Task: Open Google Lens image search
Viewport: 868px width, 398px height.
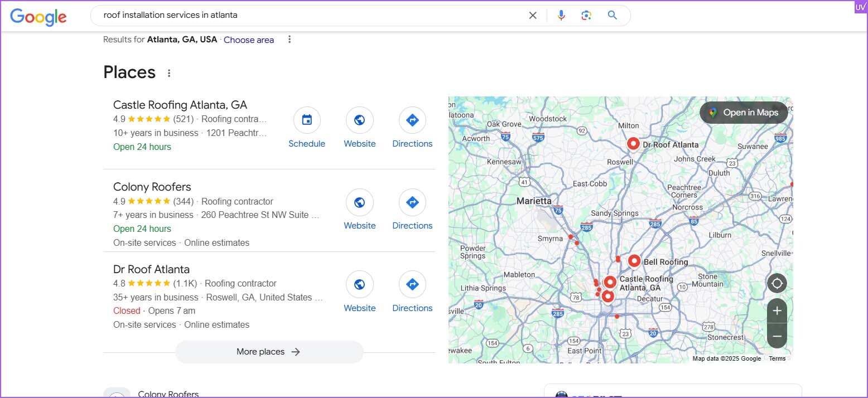Action: coord(586,16)
